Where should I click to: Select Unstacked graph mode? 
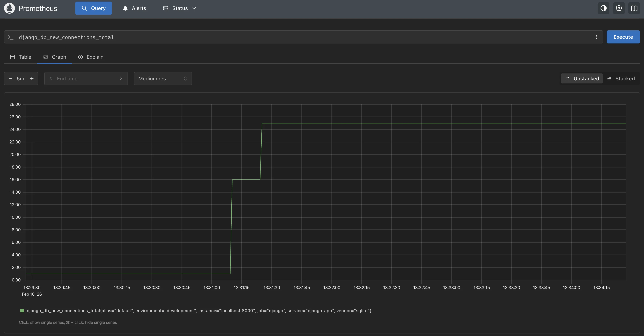[582, 78]
